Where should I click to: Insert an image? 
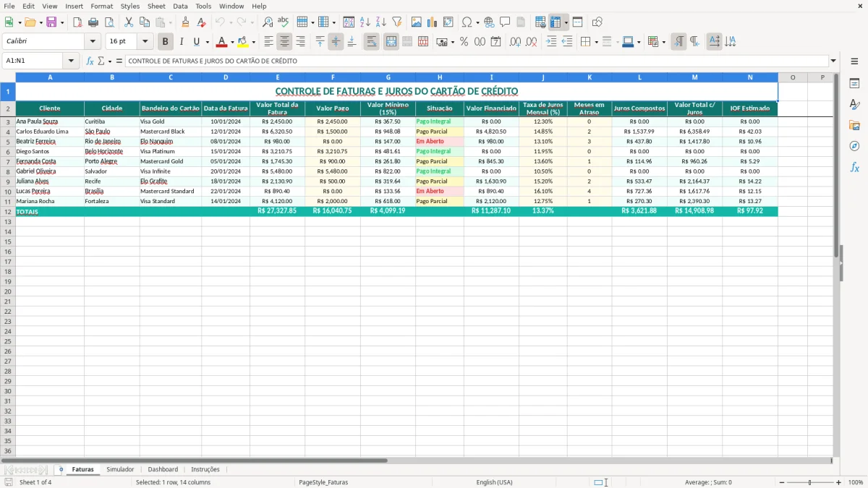click(417, 22)
